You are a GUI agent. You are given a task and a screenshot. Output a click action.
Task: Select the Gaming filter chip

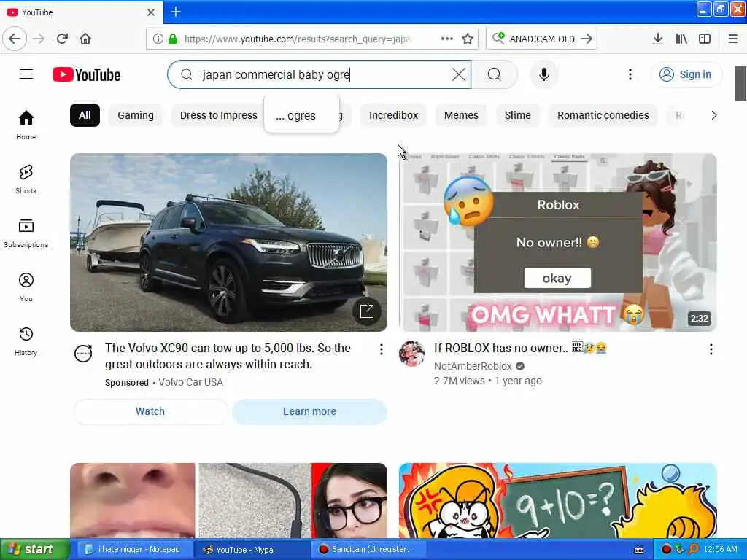[x=136, y=115]
